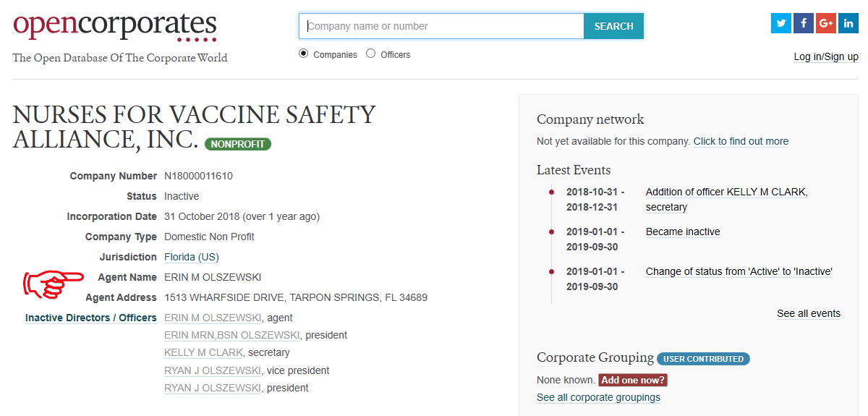Open RYAN J OLSZEWSKI, president link

point(213,388)
